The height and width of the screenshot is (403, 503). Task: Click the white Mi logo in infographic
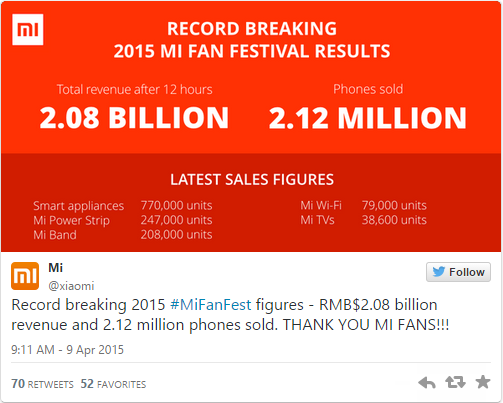(28, 29)
